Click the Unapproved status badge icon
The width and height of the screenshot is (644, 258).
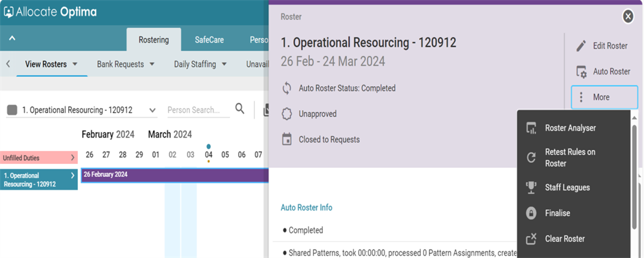pos(287,114)
